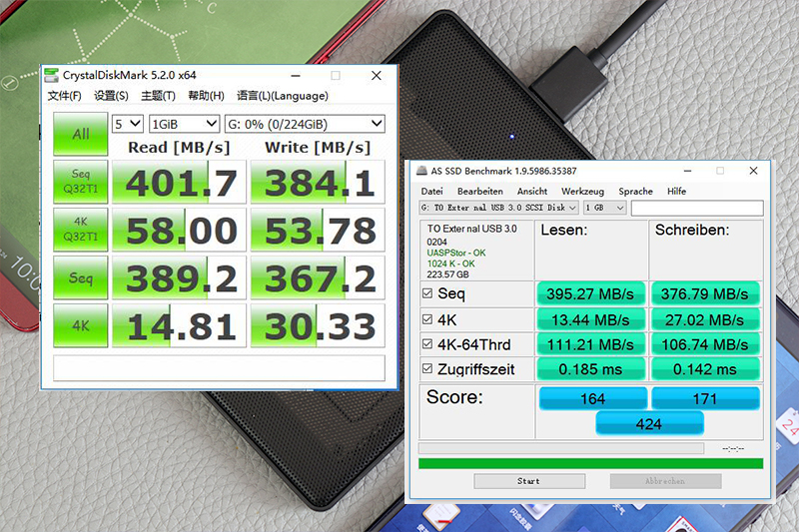Image resolution: width=799 pixels, height=532 pixels.
Task: Click the read score 164
Action: 593,398
